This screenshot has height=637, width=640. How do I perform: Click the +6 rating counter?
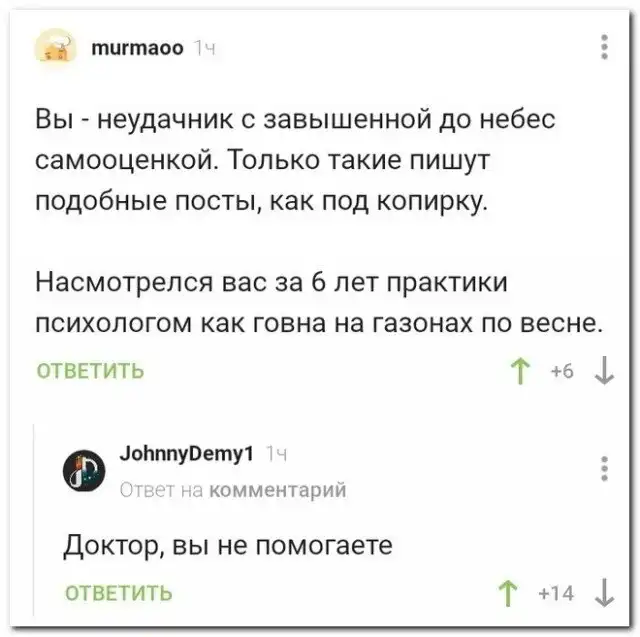pyautogui.click(x=561, y=372)
